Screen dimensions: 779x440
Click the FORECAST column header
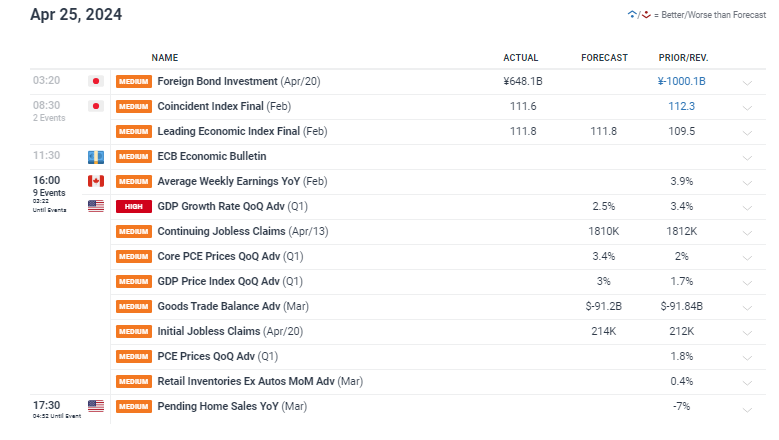(x=604, y=58)
